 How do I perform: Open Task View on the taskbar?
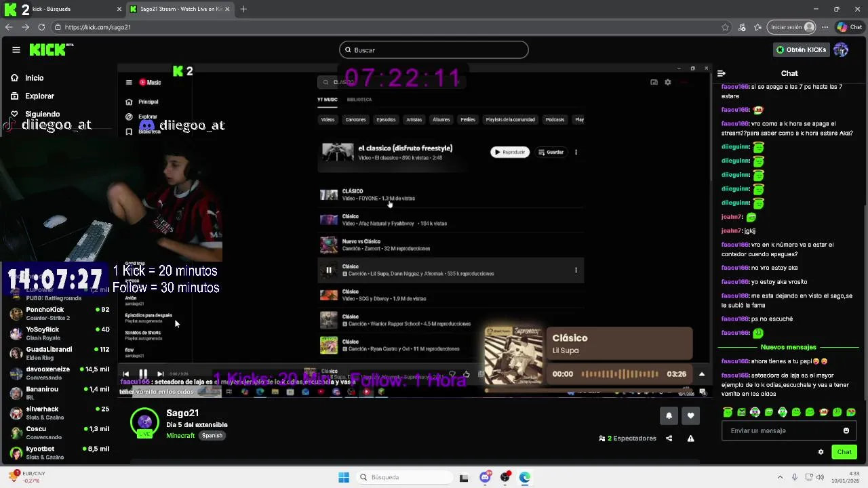(464, 477)
